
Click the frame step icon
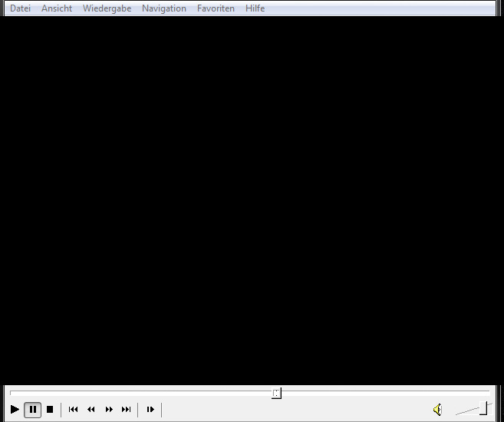coord(150,410)
